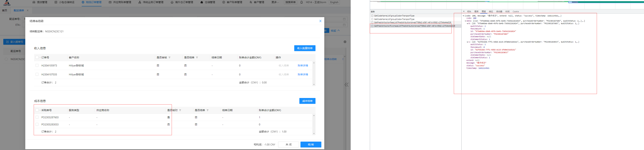Click filter icon beside 是否核对 column
The width and height of the screenshot is (644, 150).
180,110
